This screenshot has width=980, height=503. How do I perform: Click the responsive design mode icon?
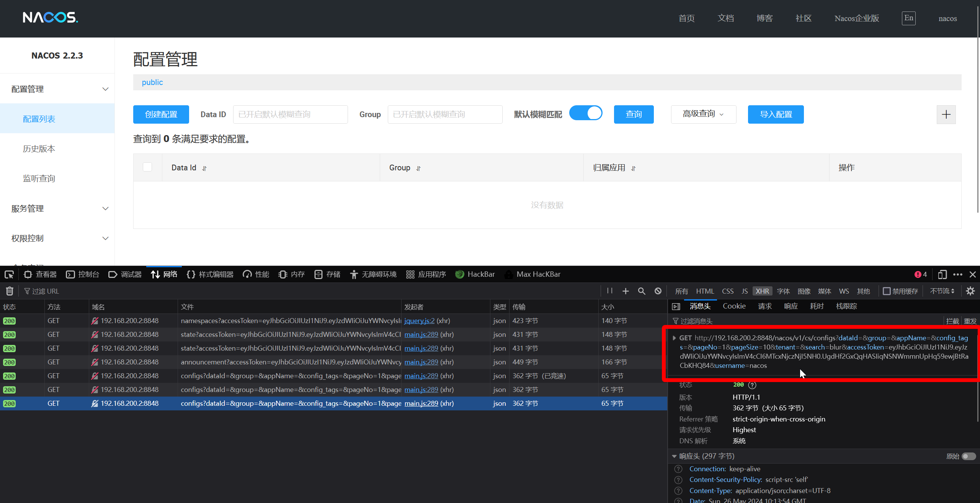[x=942, y=274]
